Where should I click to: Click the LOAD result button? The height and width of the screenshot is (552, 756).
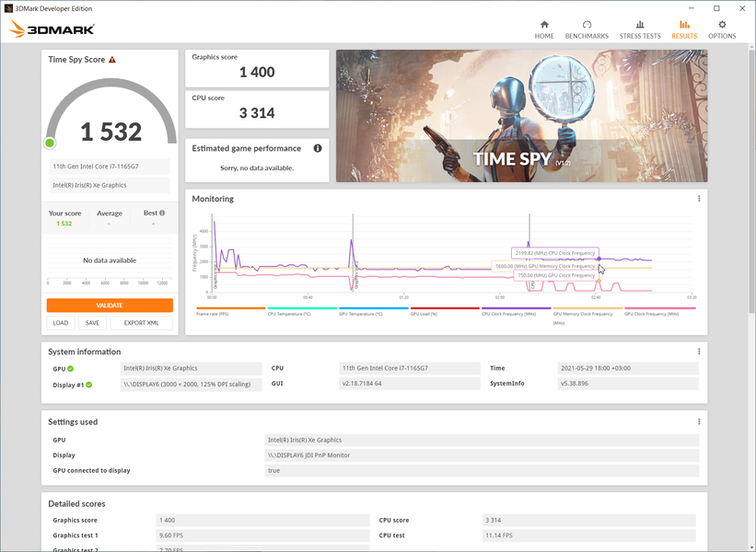[x=61, y=323]
